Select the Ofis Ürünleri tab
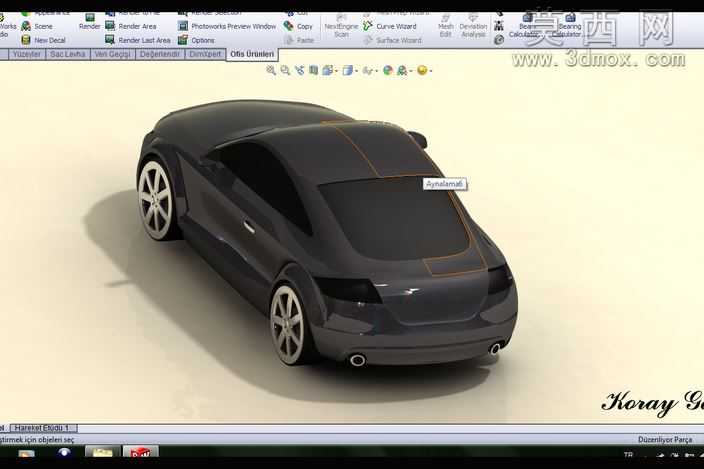Viewport: 704px width, 469px height. (x=252, y=54)
